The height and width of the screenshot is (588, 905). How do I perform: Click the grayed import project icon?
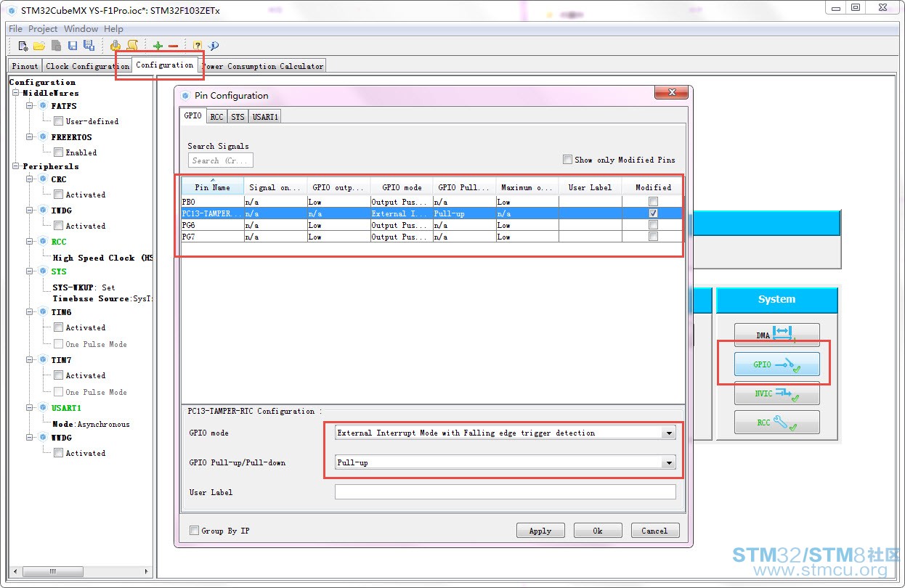pyautogui.click(x=56, y=46)
